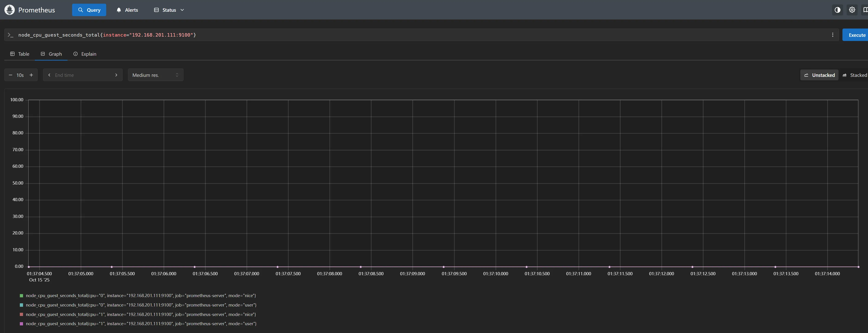
Task: Move end time forward with right chevron
Action: 116,75
